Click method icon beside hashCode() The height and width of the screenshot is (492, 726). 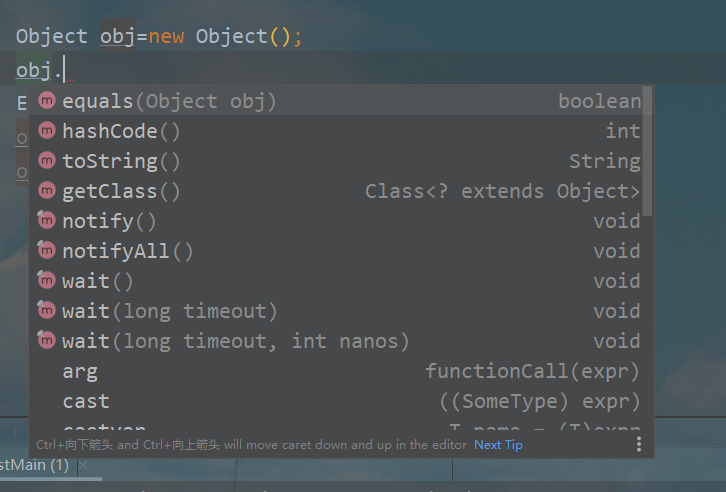[47, 130]
